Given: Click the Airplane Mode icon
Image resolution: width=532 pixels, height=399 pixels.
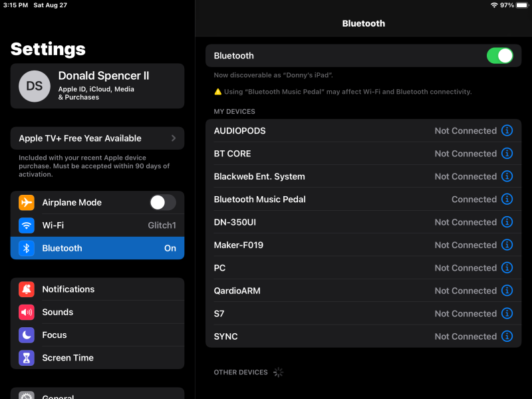Looking at the screenshot, I should coord(27,203).
